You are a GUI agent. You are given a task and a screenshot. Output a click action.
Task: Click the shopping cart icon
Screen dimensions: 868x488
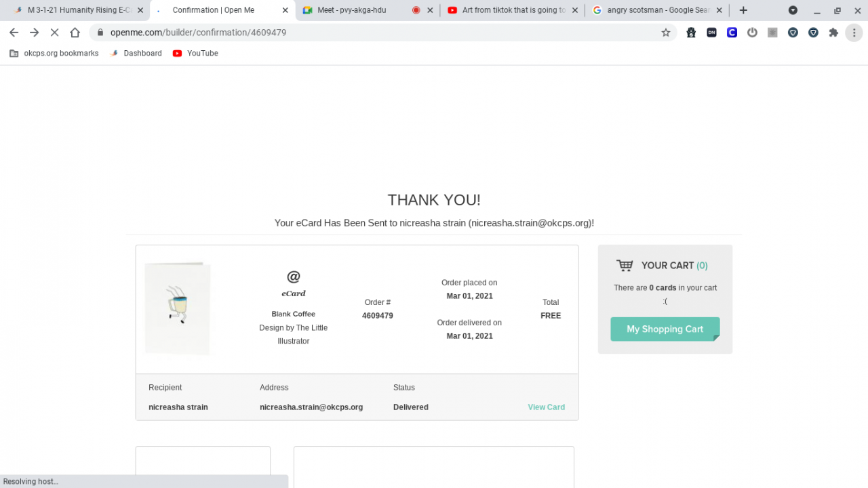coord(625,265)
